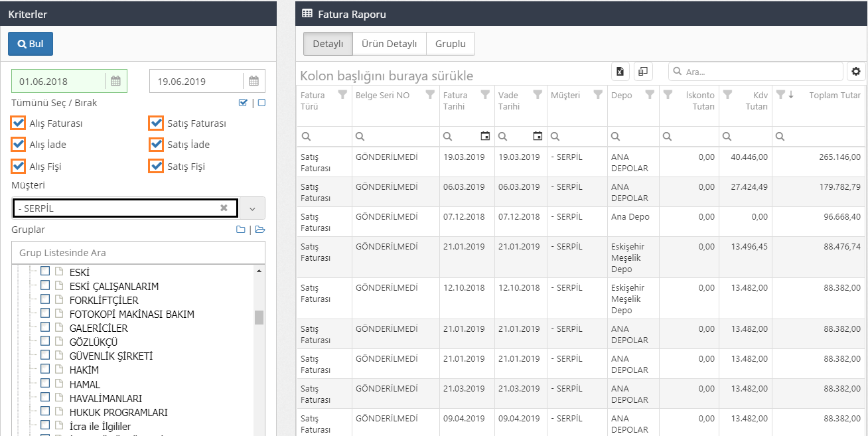This screenshot has height=436, width=868.
Task: Switch to the Gruplu tab
Action: point(450,44)
